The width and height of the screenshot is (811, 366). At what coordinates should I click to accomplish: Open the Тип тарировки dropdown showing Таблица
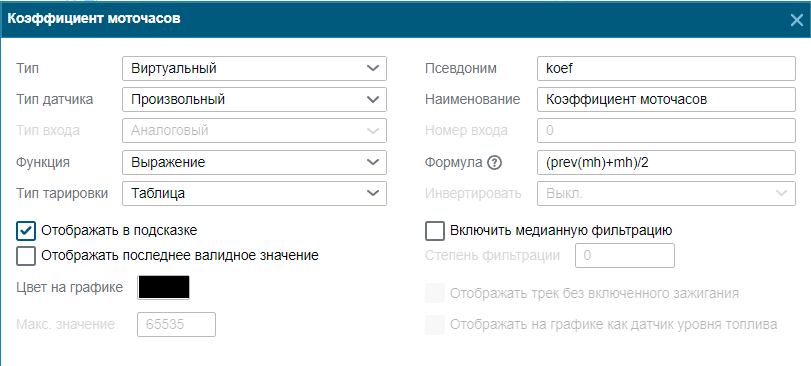pyautogui.click(x=254, y=193)
